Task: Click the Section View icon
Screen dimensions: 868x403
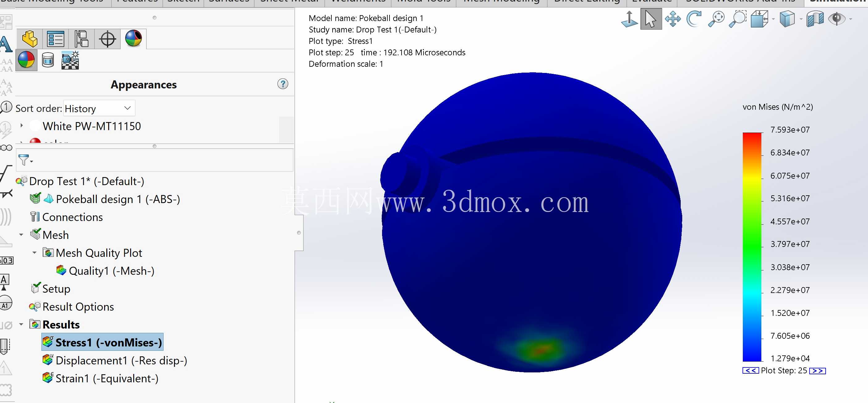Action: 815,19
